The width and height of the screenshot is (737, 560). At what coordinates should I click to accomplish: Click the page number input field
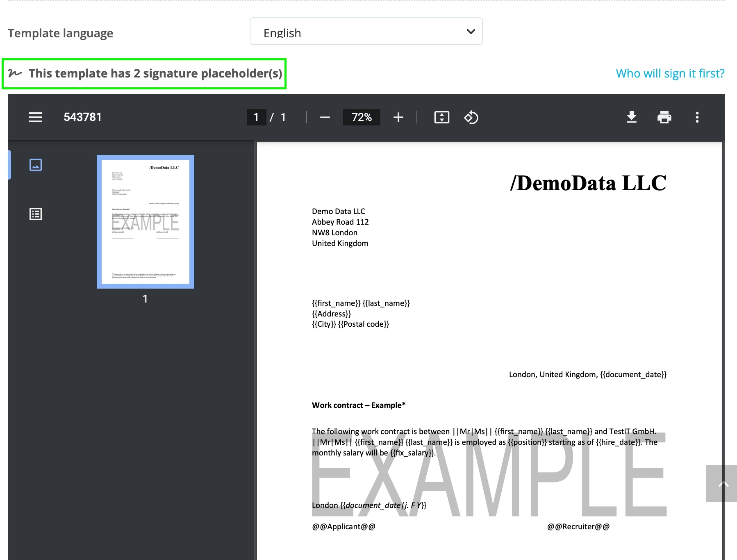point(256,117)
